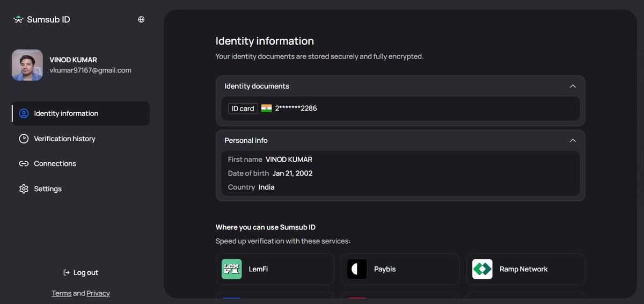Click the Paybis logo icon
Screen dimensions: 644x304
tap(357, 269)
